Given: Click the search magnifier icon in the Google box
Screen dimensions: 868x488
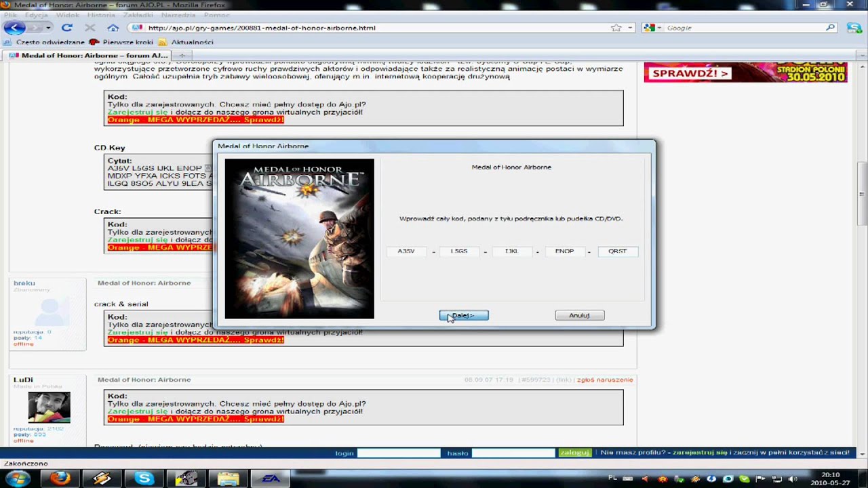Looking at the screenshot, I should click(x=830, y=28).
